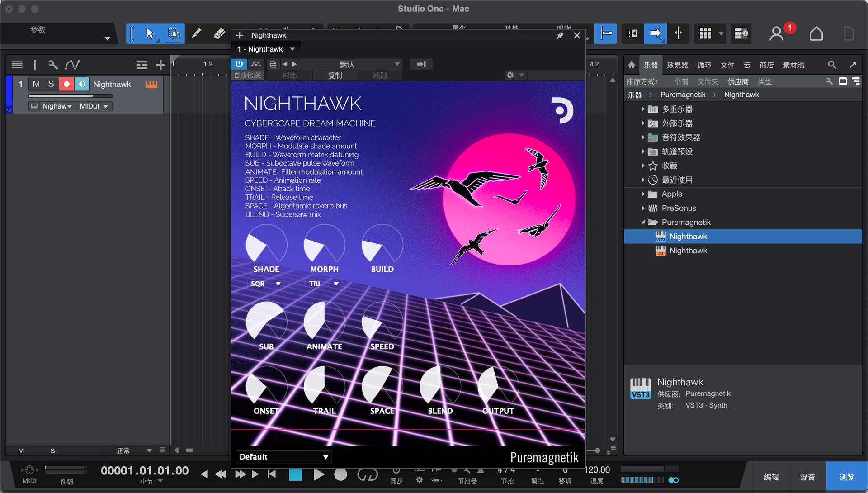Image resolution: width=868 pixels, height=493 pixels.
Task: Click the record button in transport
Action: 340,474
